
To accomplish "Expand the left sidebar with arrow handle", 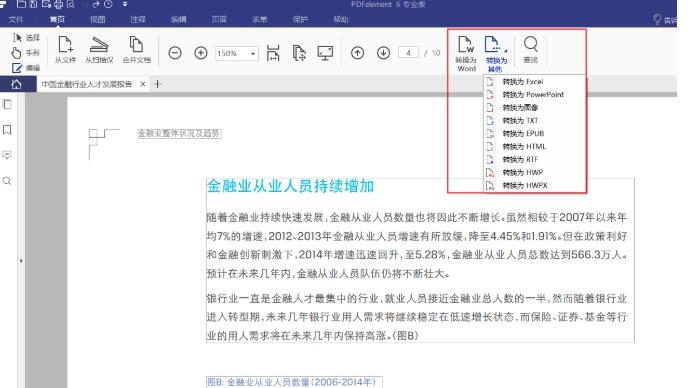I will [x=21, y=261].
